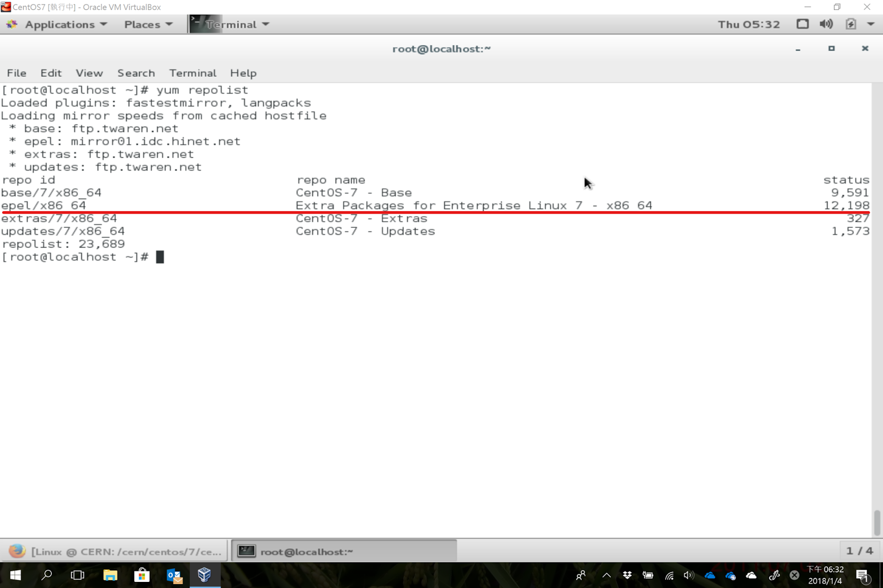
Task: Click the "status" column header text
Action: click(x=846, y=180)
